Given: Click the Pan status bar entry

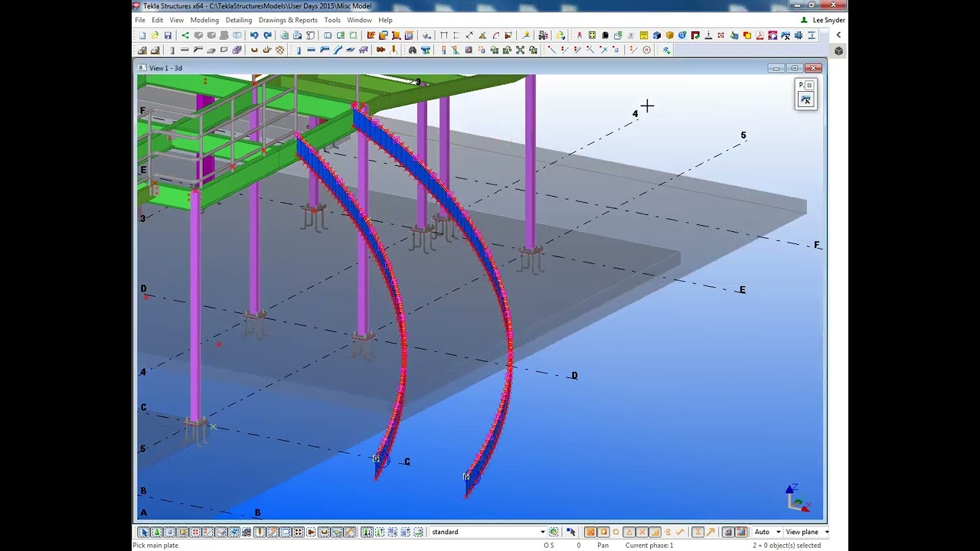Looking at the screenshot, I should point(603,546).
